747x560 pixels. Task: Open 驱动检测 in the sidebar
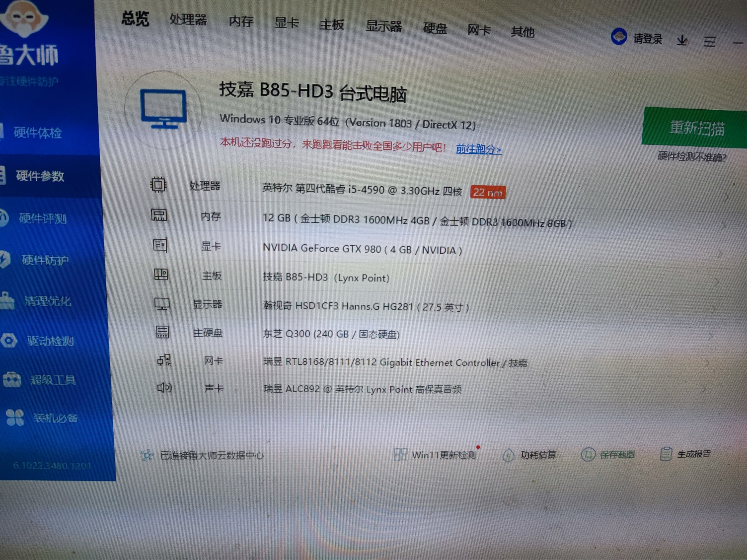(50, 341)
